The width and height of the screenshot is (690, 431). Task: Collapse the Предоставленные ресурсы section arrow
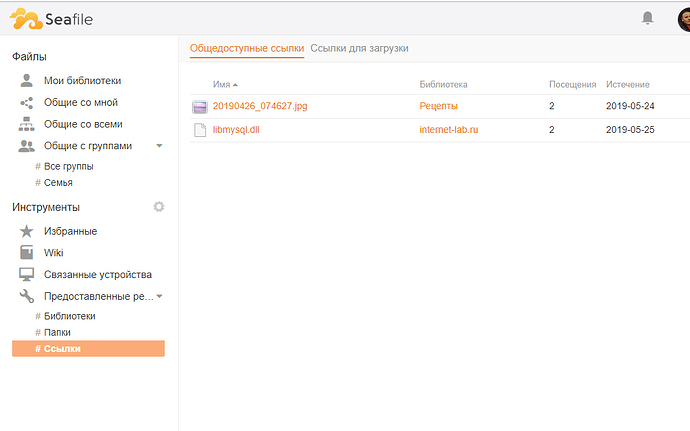point(159,296)
